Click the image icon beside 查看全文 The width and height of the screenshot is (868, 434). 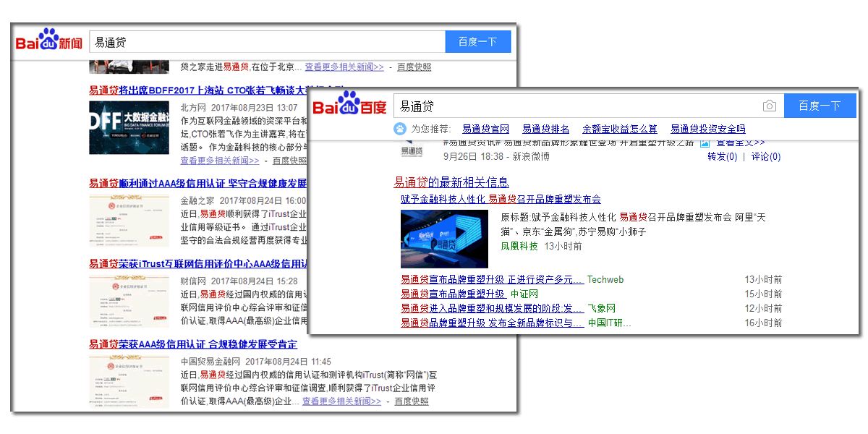pyautogui.click(x=705, y=144)
